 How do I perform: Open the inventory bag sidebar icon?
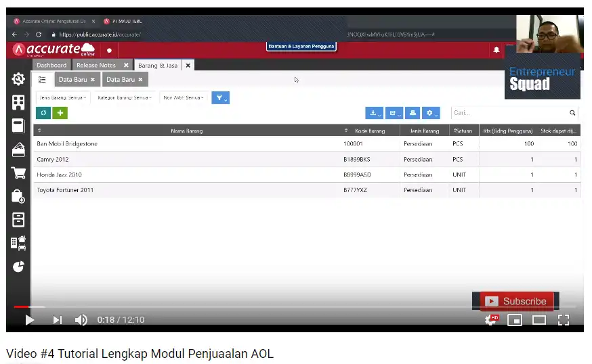click(x=18, y=196)
